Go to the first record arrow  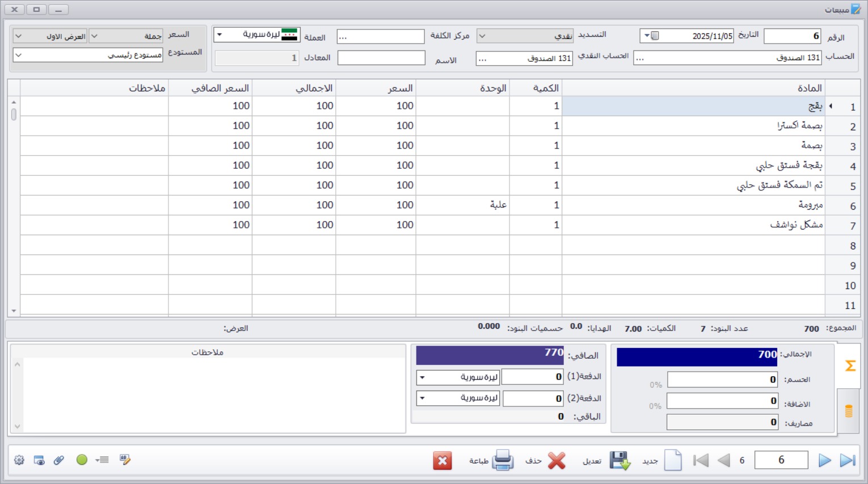point(701,460)
